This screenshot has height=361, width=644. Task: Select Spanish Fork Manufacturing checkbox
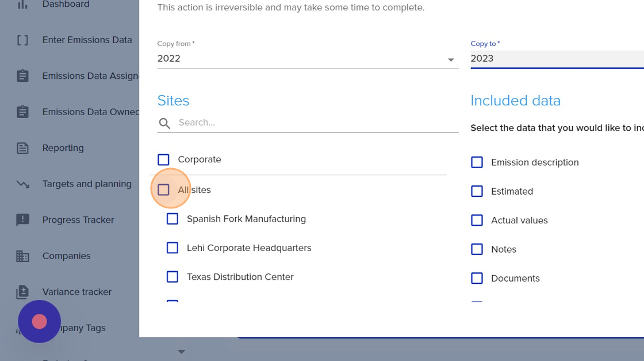[172, 219]
